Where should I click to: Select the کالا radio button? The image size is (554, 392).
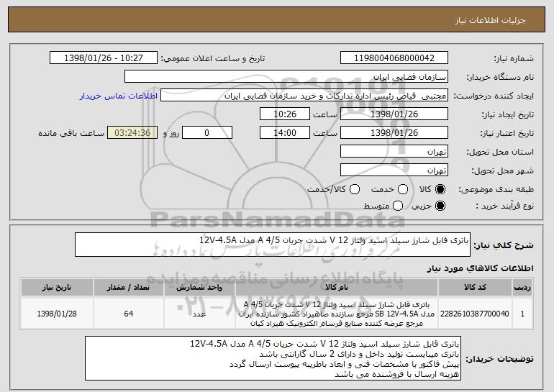point(440,189)
